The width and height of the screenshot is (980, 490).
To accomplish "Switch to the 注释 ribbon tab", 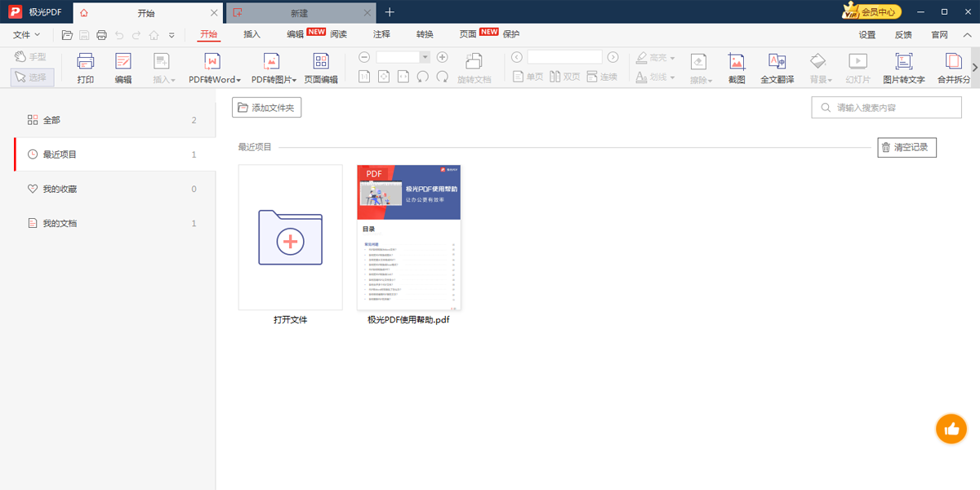I will (x=381, y=34).
